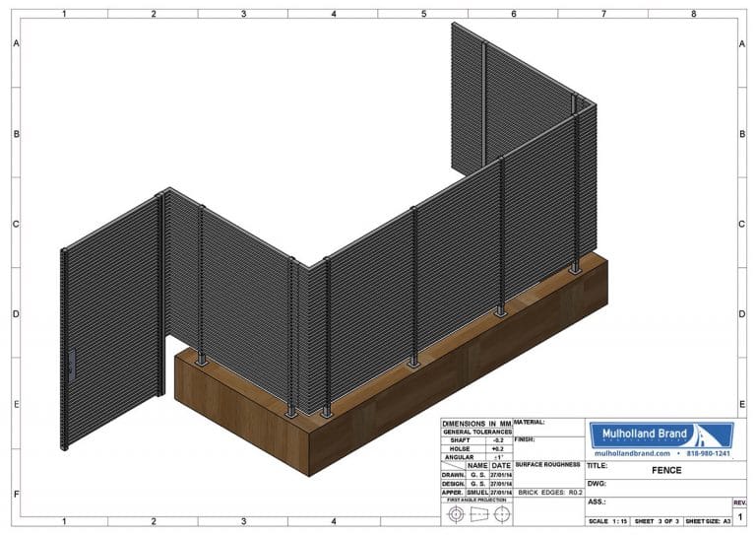The width and height of the screenshot is (756, 535).
Task: Select the angular tolerance value ±1°
Action: [x=498, y=457]
